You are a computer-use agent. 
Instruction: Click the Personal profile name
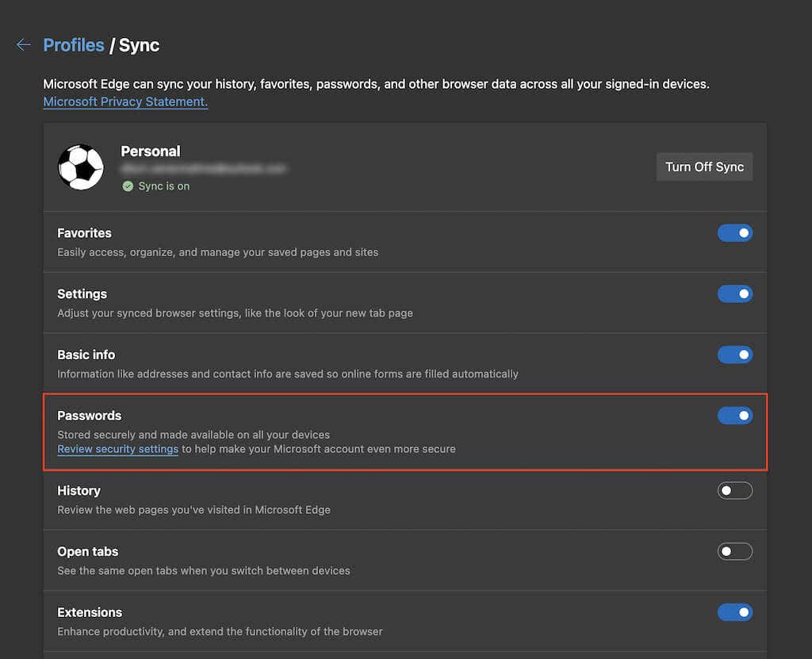coord(151,151)
